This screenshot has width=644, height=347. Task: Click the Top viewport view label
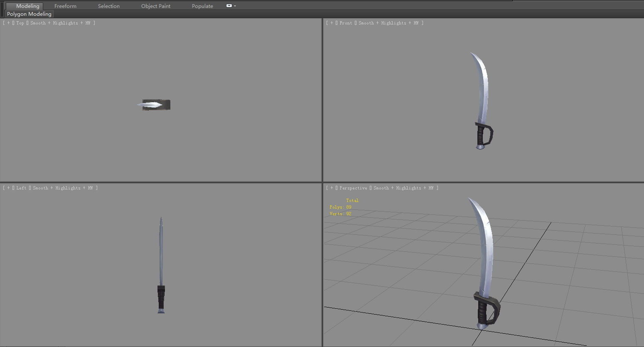[20, 23]
